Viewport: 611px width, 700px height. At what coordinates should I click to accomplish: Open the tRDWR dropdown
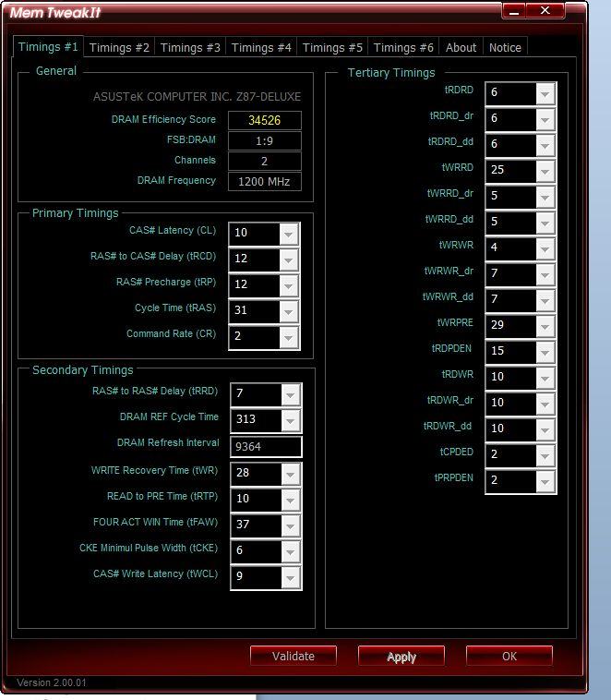tap(545, 379)
